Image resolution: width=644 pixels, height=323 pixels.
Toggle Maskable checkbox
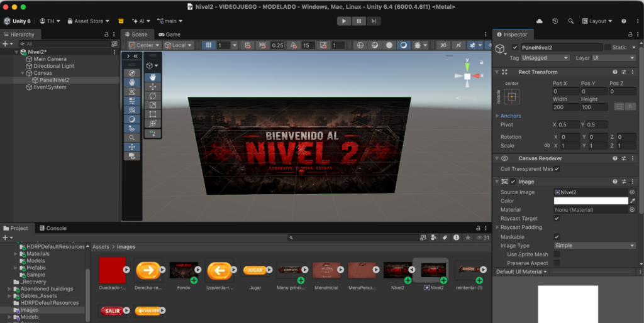tap(557, 237)
